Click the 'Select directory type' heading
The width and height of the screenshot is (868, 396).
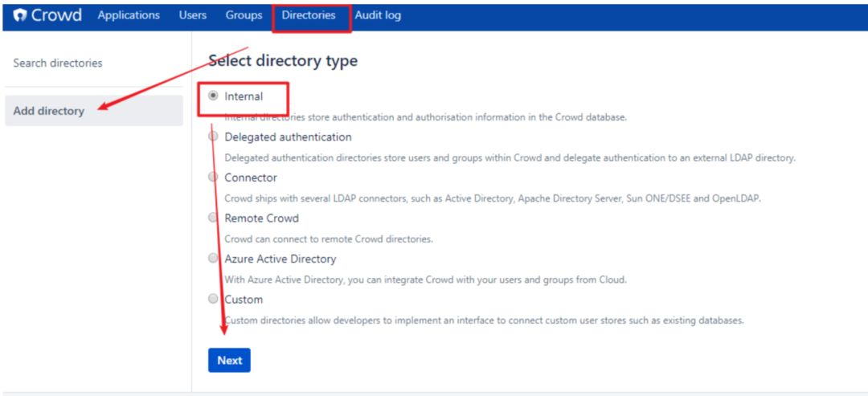[283, 61]
